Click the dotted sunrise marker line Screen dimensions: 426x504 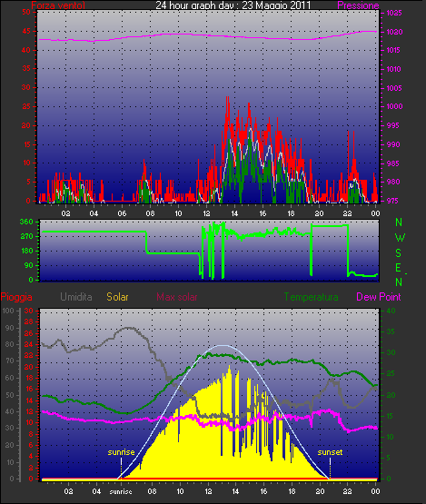[121, 468]
